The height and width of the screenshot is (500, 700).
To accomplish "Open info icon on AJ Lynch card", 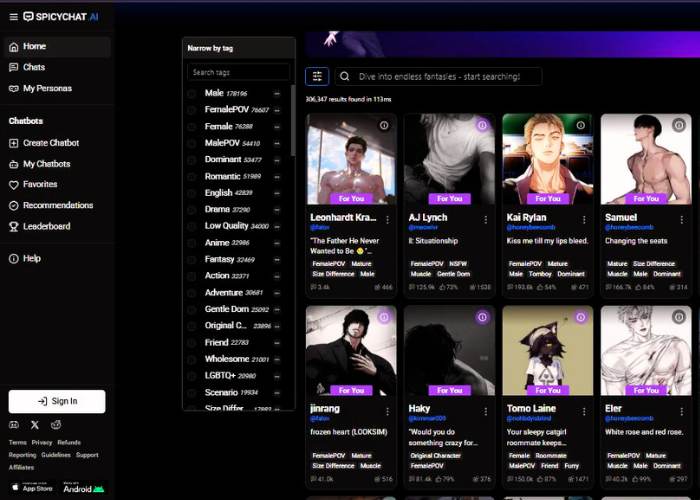I will click(482, 125).
